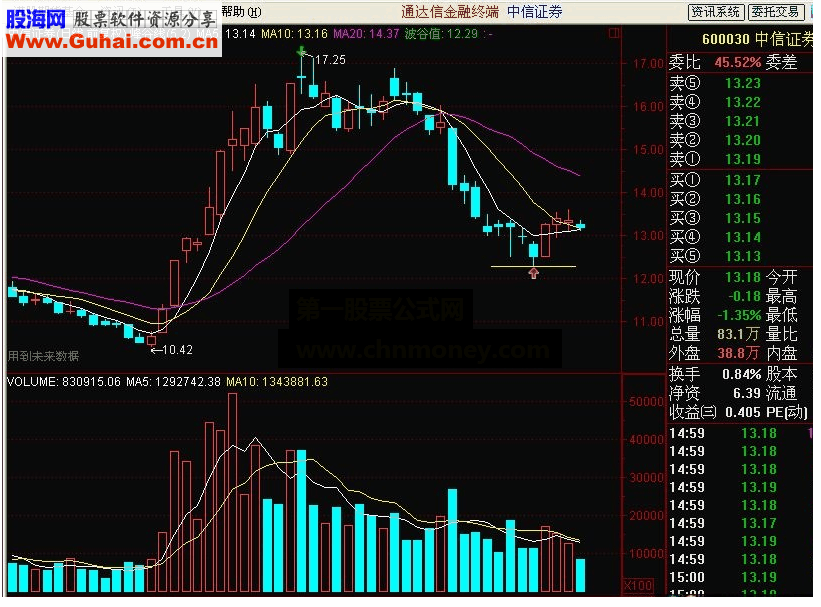Open the 帮助(H) help menu
This screenshot has width=821, height=607.
241,12
